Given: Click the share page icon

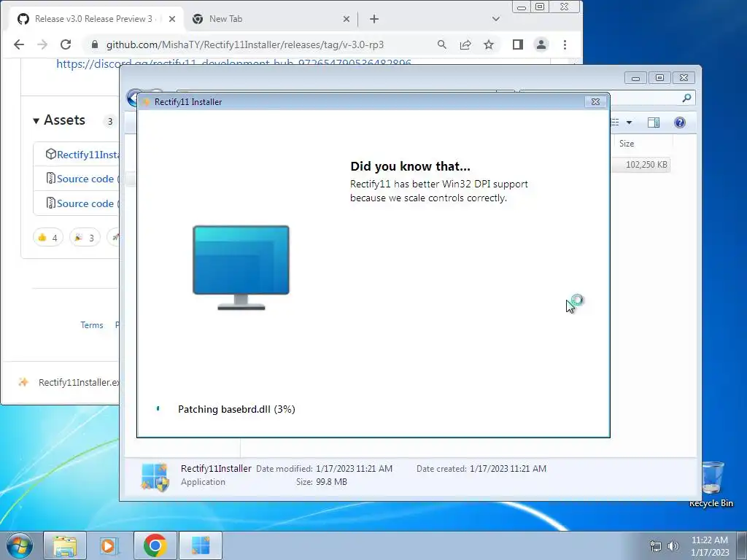Looking at the screenshot, I should tap(465, 44).
